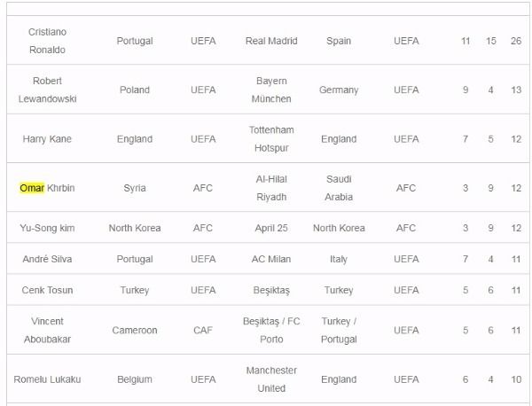Select the AC Milan club cell
Screen dimensions: 532x406
[271, 259]
